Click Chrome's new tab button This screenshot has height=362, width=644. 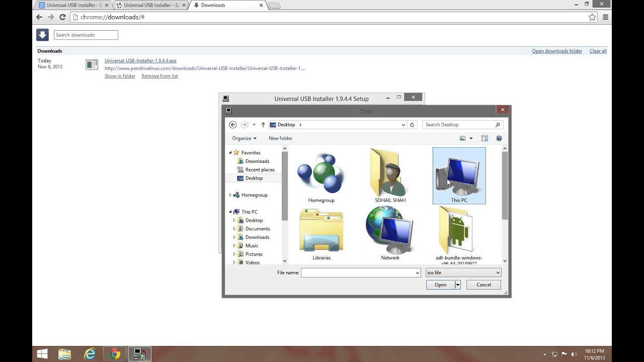point(275,6)
